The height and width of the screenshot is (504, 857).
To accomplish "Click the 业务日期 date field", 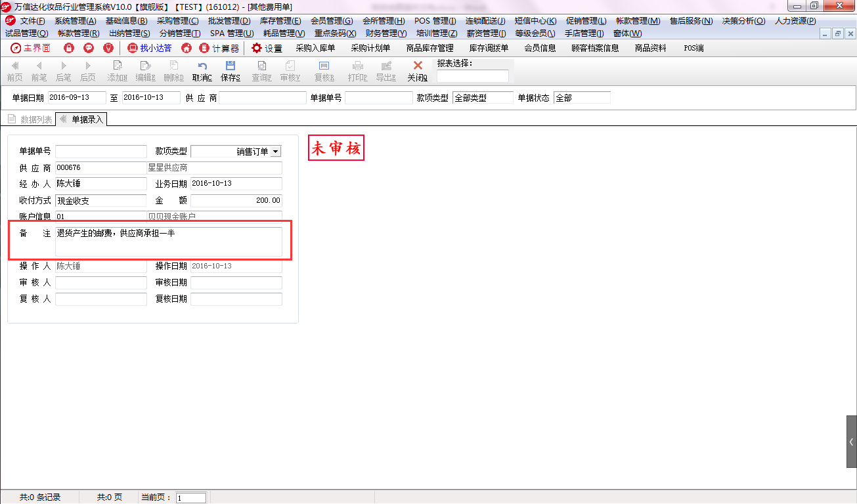I will point(236,184).
